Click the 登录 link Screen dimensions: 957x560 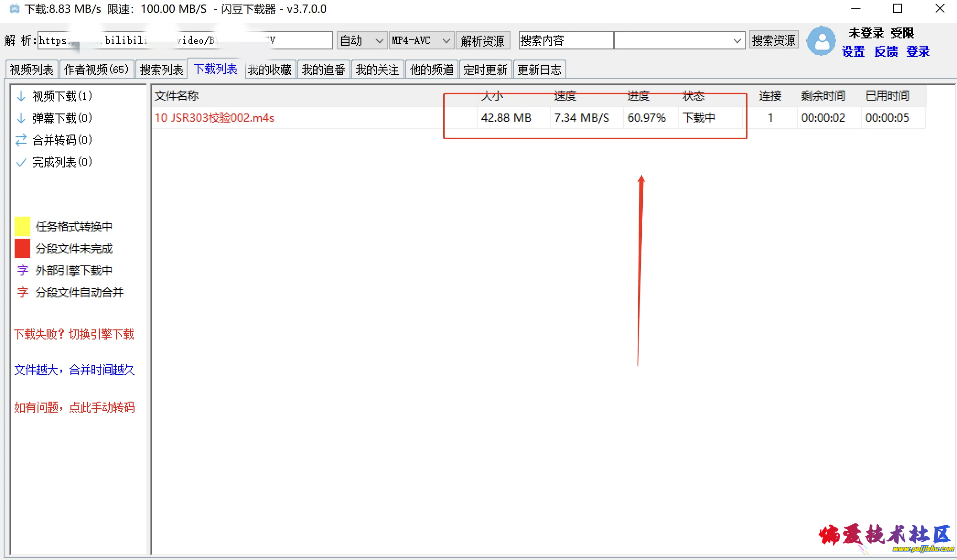click(917, 52)
